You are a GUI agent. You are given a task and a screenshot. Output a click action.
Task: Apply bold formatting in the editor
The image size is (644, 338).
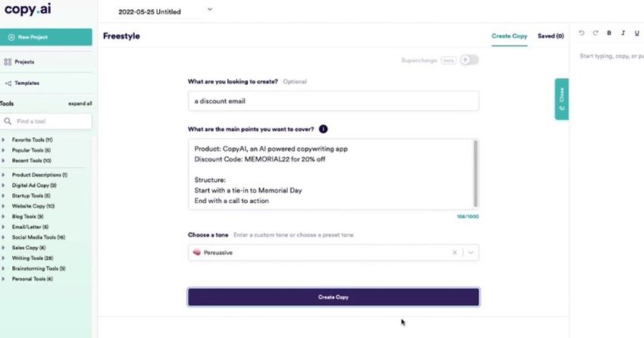[x=609, y=33]
